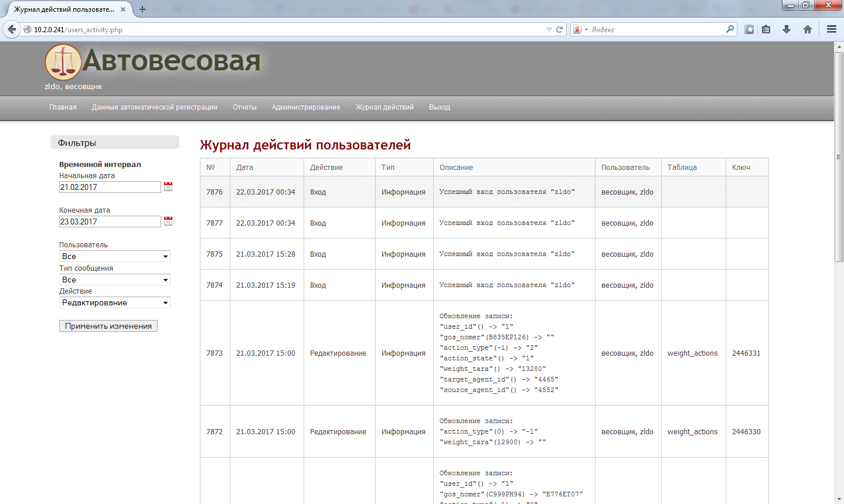Click the Автовесовая scales logo
The height and width of the screenshot is (504, 844).
point(63,63)
